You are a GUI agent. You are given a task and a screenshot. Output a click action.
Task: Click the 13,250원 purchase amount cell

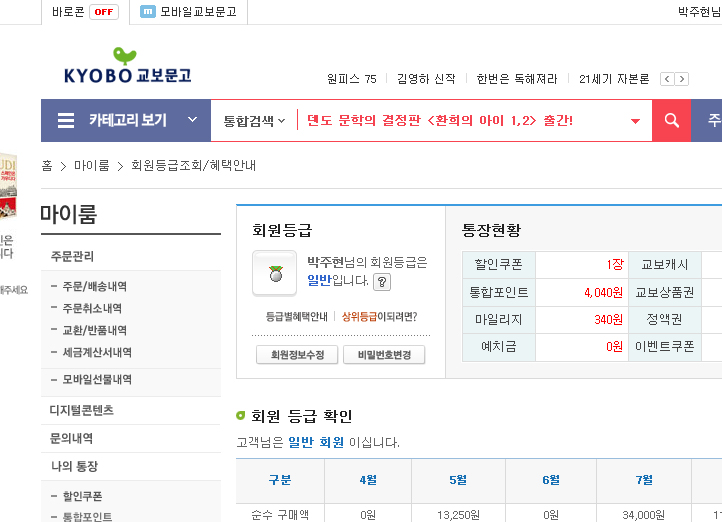[458, 515]
